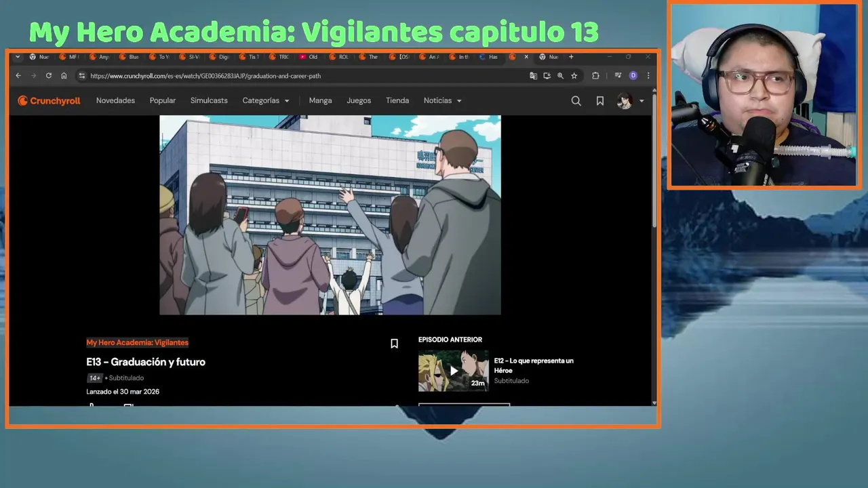Switch to the 'The' browser tab

pos(368,57)
